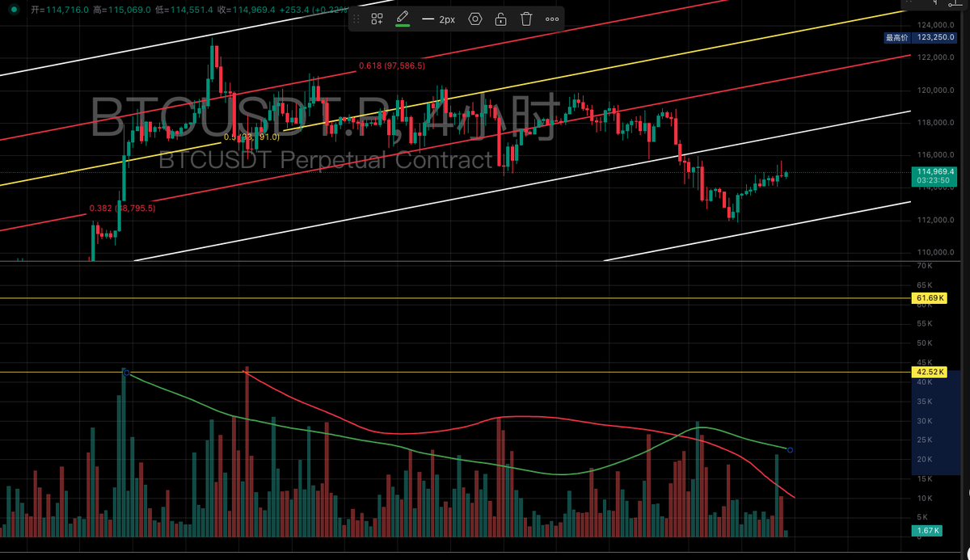Click the low price value 114,551.4

[191, 10]
